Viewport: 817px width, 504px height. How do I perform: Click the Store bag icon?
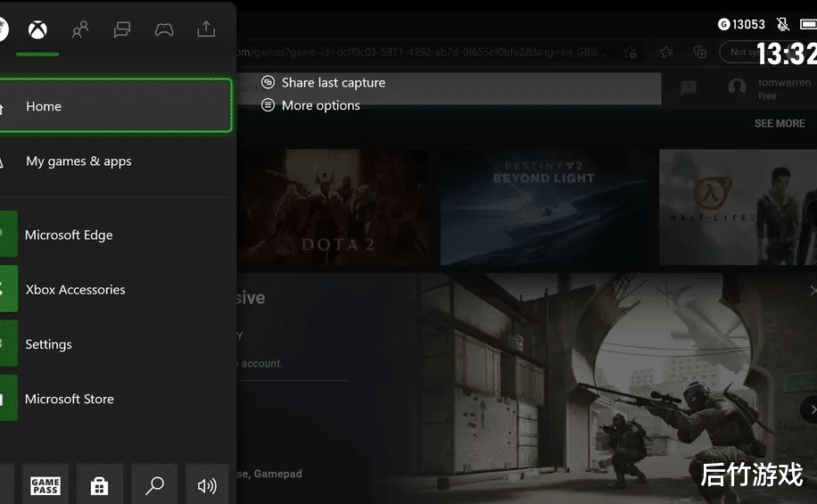[100, 485]
